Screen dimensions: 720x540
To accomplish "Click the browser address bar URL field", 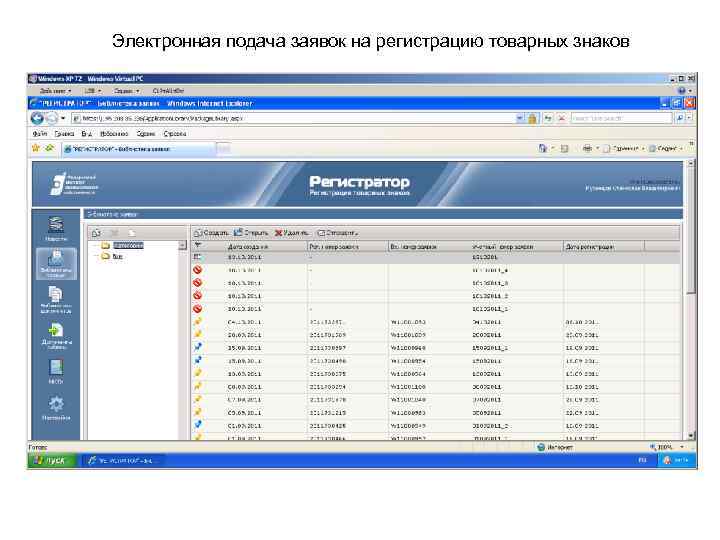I will pos(294,118).
